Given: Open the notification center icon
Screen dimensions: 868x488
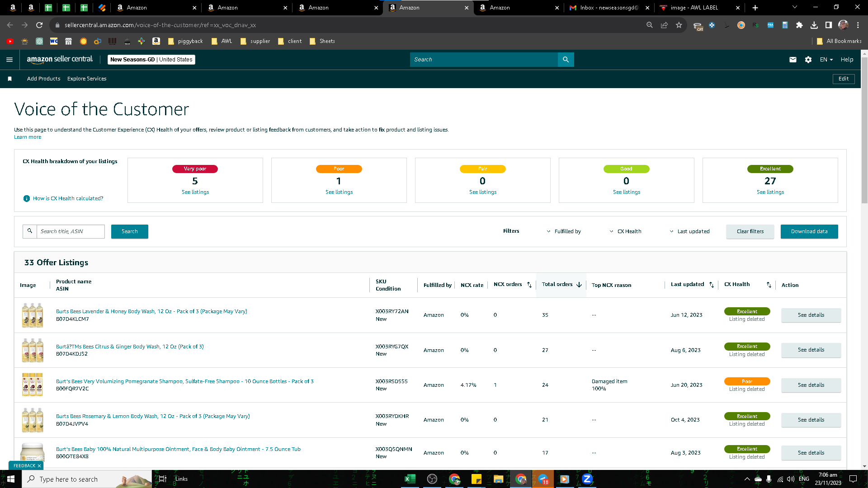Looking at the screenshot, I should click(853, 479).
